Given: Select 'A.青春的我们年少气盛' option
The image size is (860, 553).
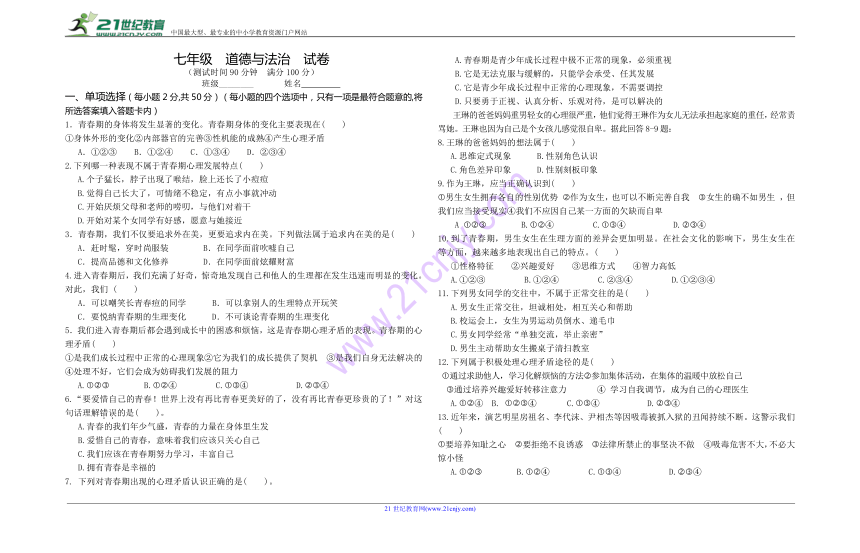Looking at the screenshot, I should (173, 426).
